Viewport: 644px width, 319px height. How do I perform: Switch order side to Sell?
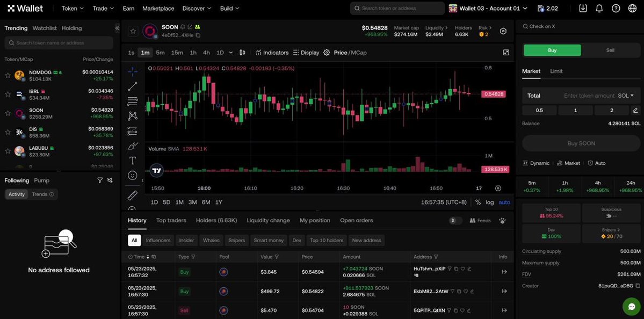click(x=610, y=50)
